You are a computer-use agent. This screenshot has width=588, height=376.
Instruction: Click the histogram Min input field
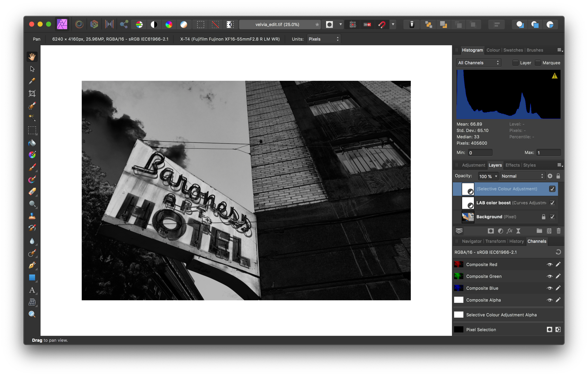point(480,153)
